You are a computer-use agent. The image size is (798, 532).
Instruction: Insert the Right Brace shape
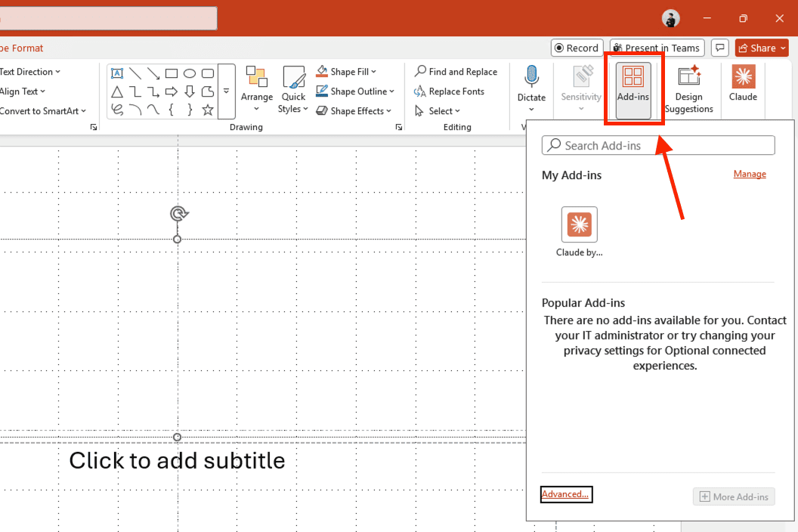[x=190, y=110]
